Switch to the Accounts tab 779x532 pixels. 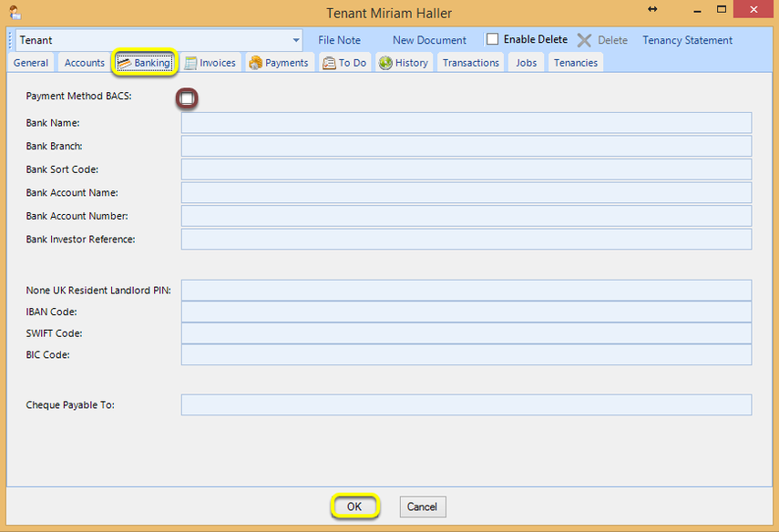click(85, 63)
